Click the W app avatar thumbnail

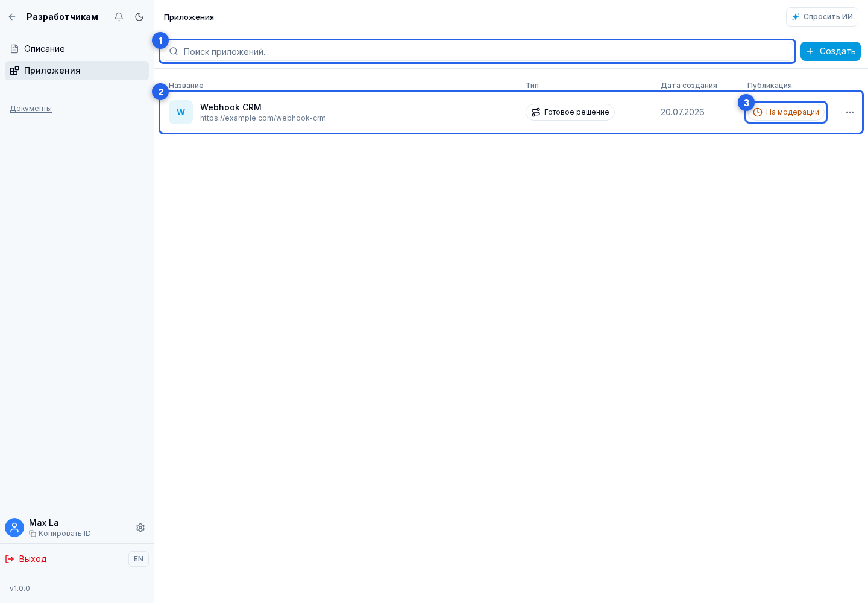[181, 112]
